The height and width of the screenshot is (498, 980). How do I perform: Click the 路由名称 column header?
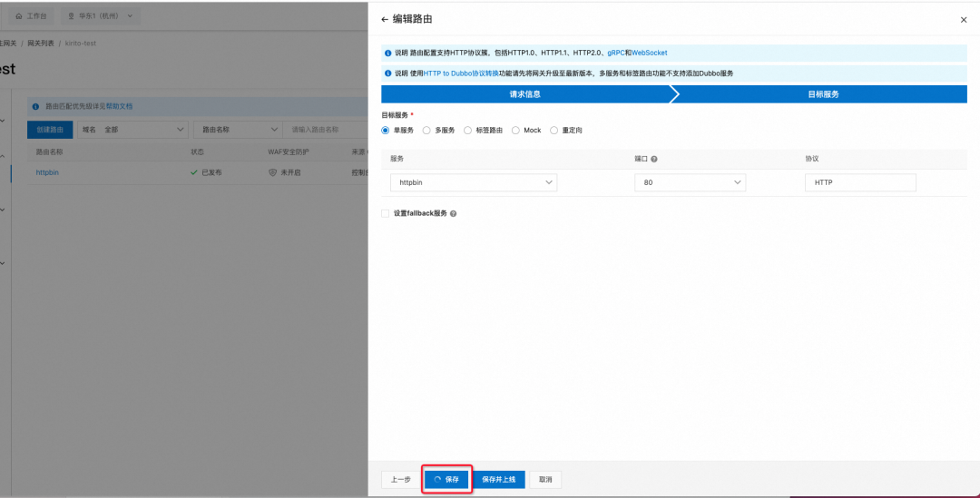[x=49, y=151]
